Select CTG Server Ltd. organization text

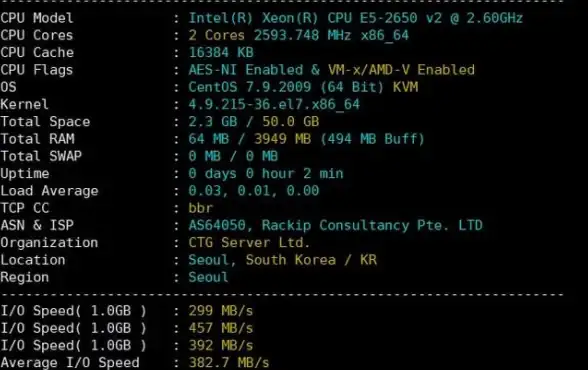249,243
